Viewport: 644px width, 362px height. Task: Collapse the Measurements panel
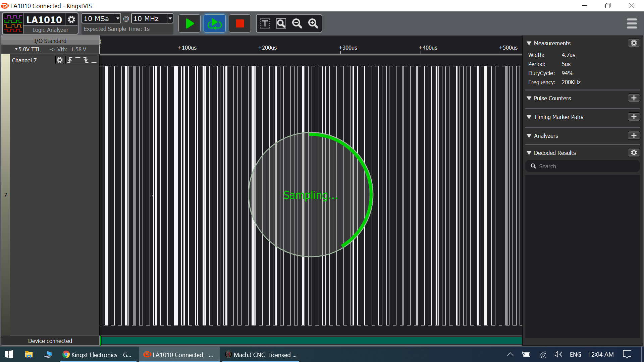click(529, 43)
